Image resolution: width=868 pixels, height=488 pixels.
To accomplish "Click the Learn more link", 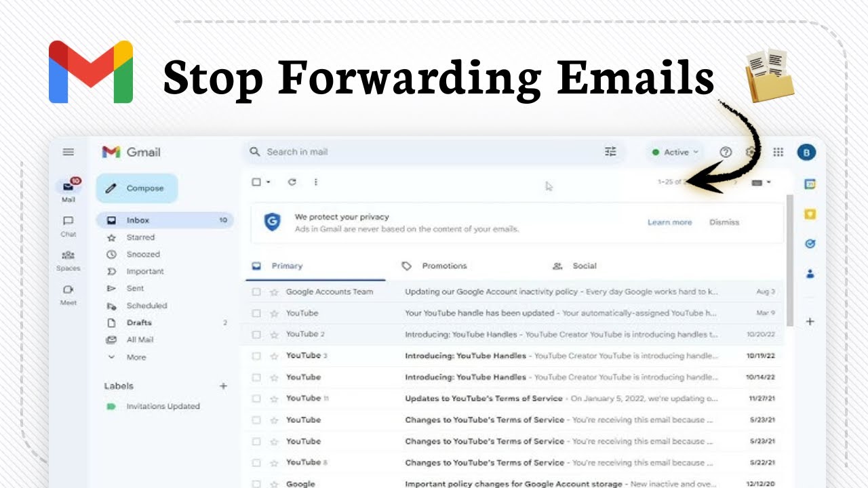I will (x=669, y=222).
